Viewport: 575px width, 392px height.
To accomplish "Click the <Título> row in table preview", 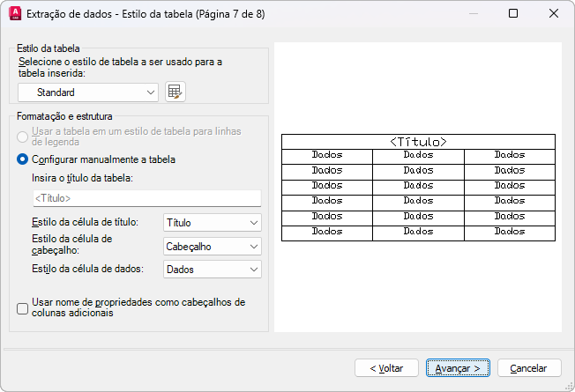I will point(418,141).
